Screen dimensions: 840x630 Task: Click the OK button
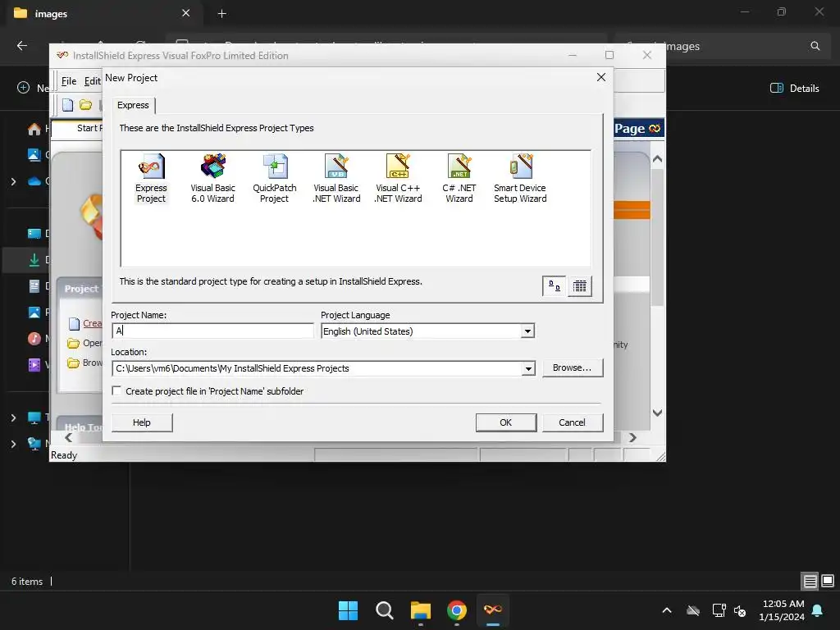(505, 422)
